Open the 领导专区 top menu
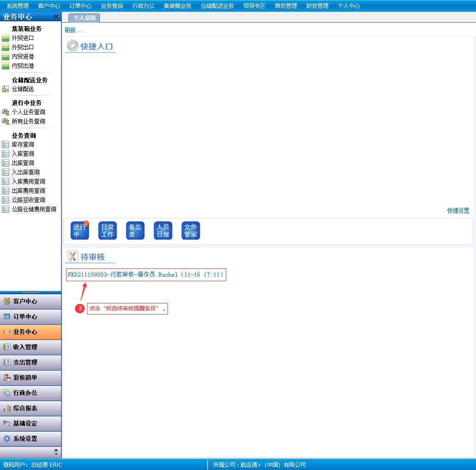This screenshot has width=476, height=470. point(254,6)
